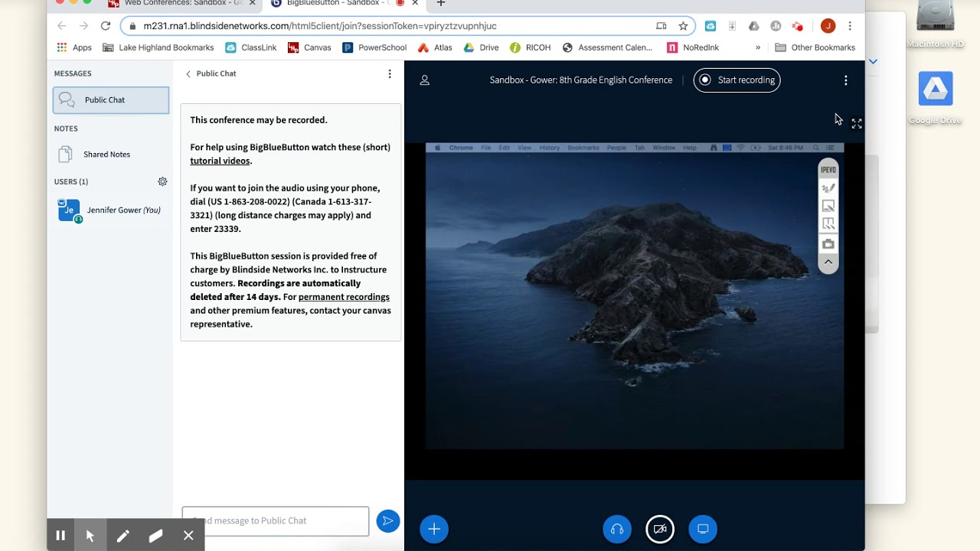Hide Public Chat using the back chevron
The image size is (980, 551).
pyautogui.click(x=188, y=74)
